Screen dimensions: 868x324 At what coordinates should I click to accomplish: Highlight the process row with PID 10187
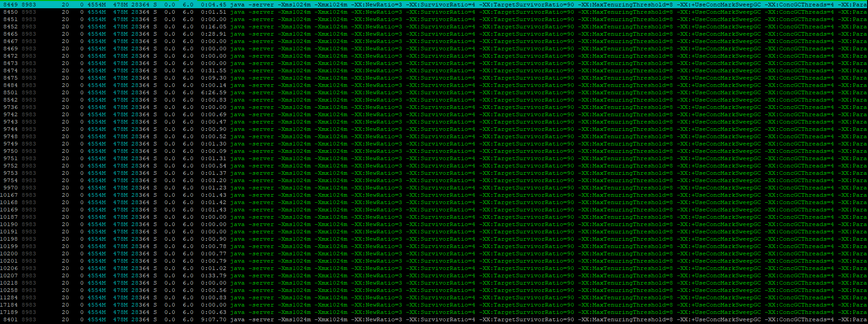click(x=434, y=217)
